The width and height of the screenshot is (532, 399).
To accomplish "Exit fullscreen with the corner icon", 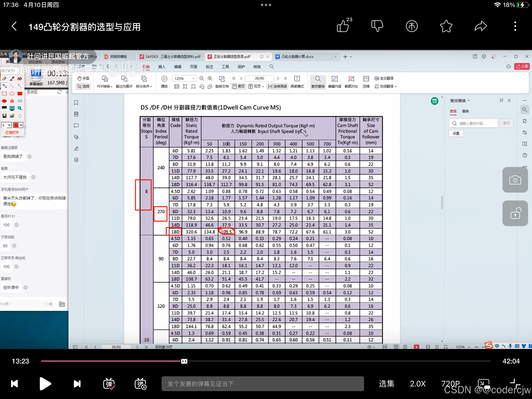I will click(x=515, y=384).
